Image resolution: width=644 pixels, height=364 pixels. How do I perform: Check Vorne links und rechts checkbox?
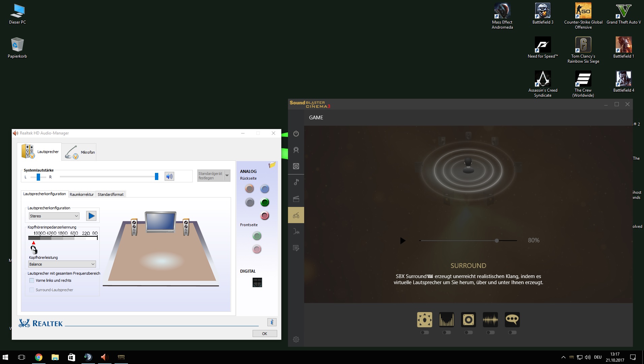pyautogui.click(x=32, y=280)
